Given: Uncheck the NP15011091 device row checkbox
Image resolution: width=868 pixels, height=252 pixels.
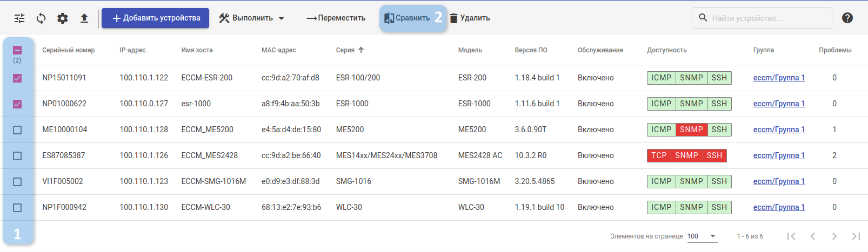Looking at the screenshot, I should tap(17, 78).
